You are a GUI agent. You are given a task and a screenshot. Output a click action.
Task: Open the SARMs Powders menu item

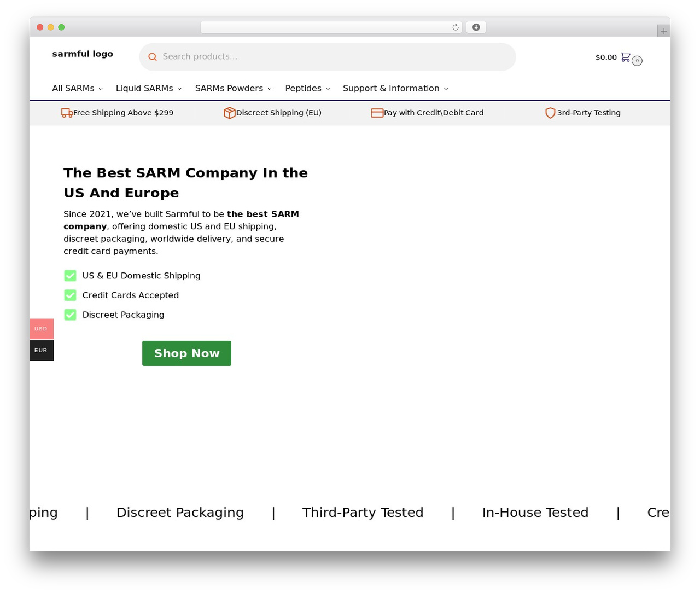(x=234, y=89)
